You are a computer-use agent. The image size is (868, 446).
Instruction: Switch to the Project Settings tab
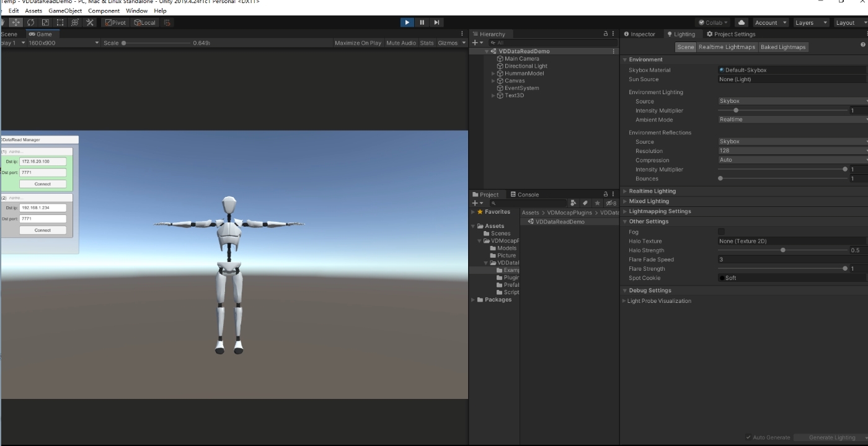click(x=731, y=34)
